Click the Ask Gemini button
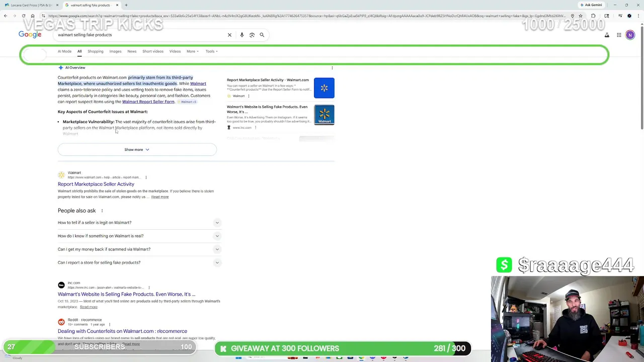644x362 pixels. (x=591, y=5)
